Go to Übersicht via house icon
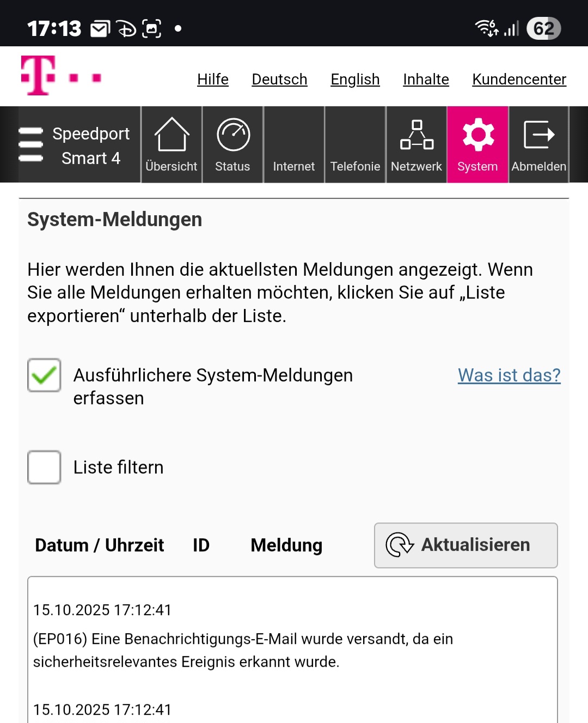The image size is (588, 723). (172, 135)
